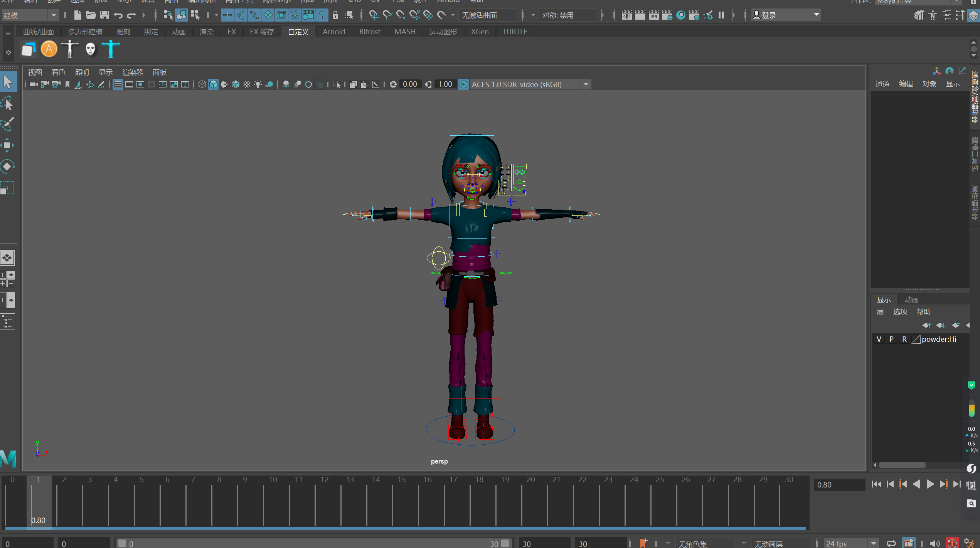The height and width of the screenshot is (548, 980).
Task: Open the 层 layer editor menu
Action: tap(880, 312)
